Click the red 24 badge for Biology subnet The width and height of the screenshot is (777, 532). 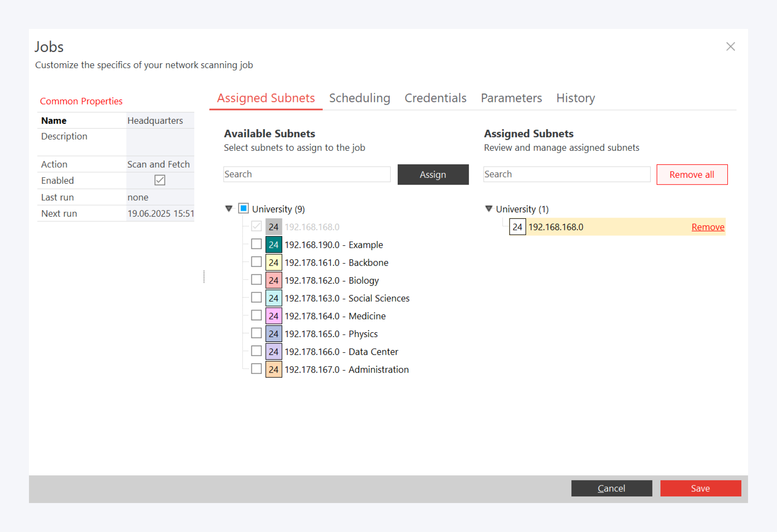274,280
